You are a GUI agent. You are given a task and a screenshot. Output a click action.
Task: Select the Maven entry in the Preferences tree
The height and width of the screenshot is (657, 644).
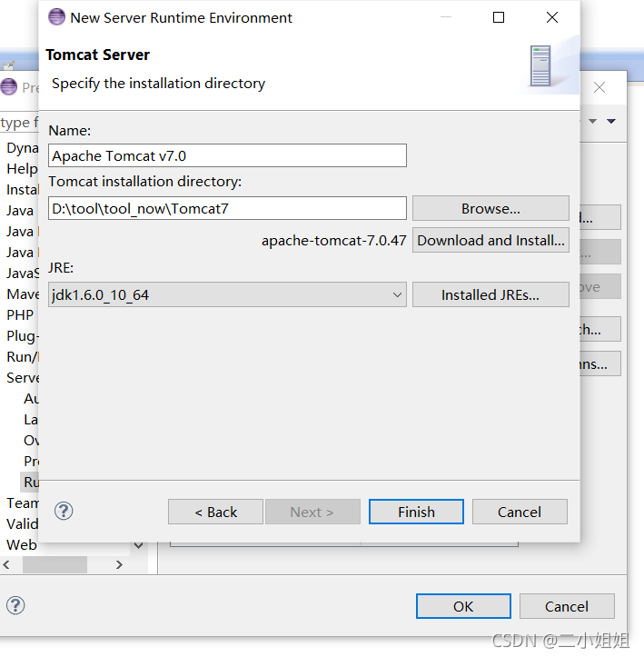[x=22, y=294]
